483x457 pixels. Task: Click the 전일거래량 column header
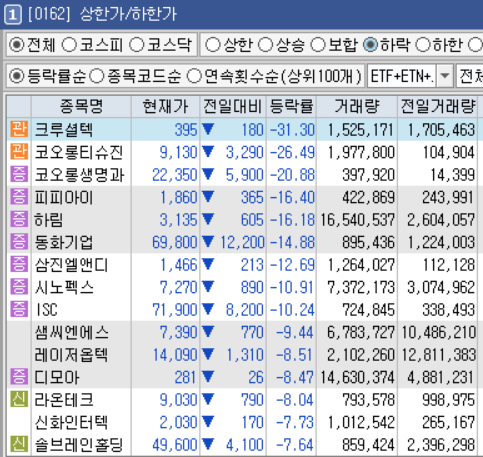(x=438, y=107)
